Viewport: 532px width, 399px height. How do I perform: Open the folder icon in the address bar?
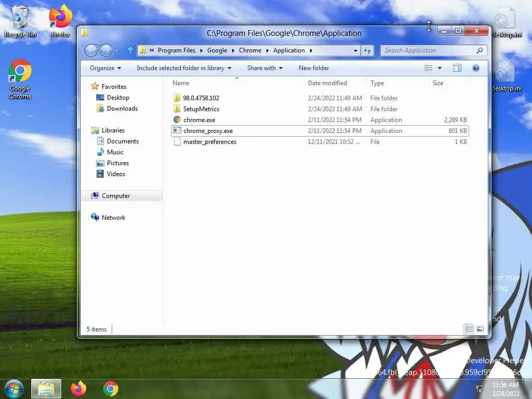(x=142, y=50)
